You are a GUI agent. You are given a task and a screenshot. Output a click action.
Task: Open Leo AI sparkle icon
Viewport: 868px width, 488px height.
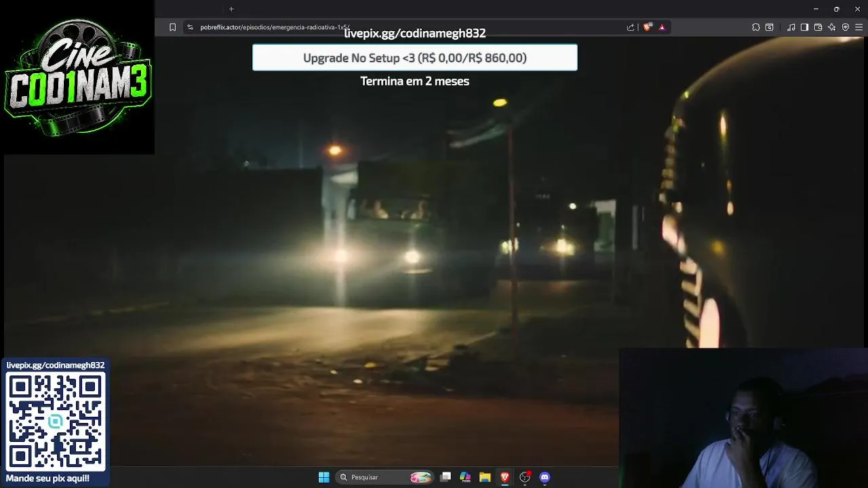831,27
